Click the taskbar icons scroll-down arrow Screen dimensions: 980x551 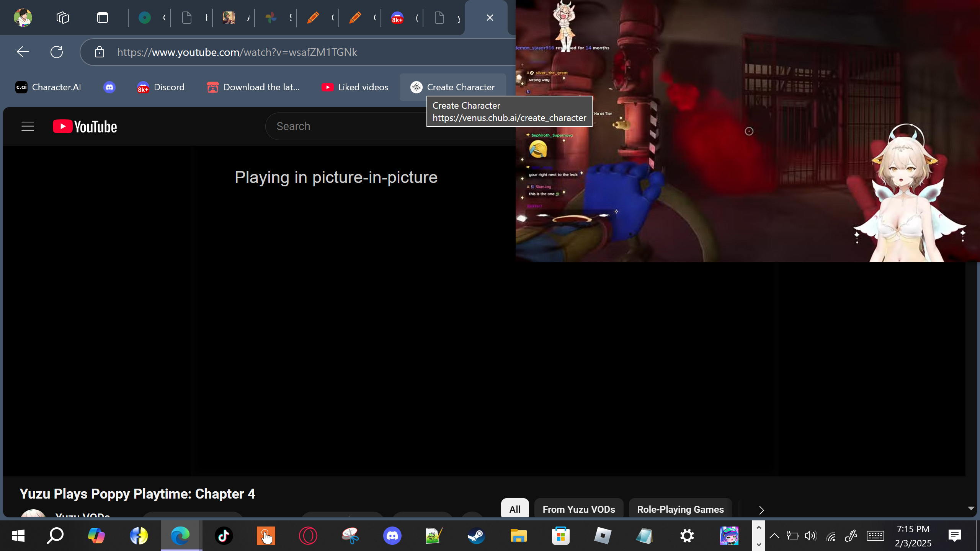pyautogui.click(x=759, y=544)
